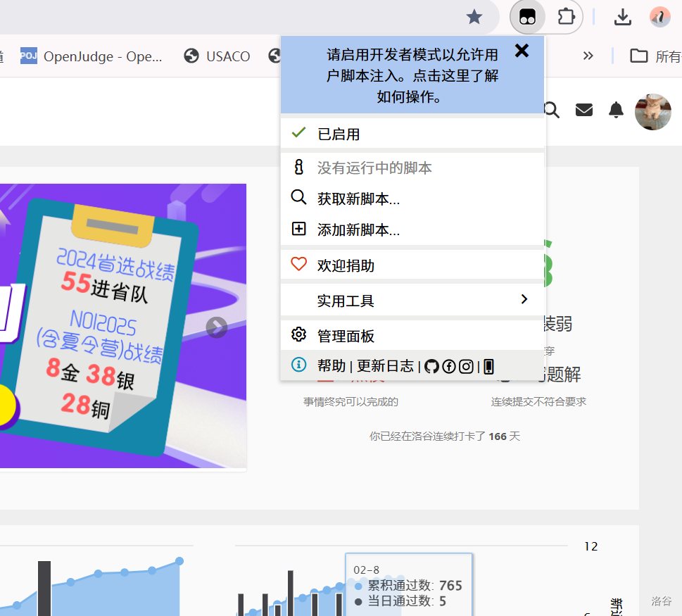Open the 所有 bookmarks folder
The image size is (682, 616).
click(656, 56)
